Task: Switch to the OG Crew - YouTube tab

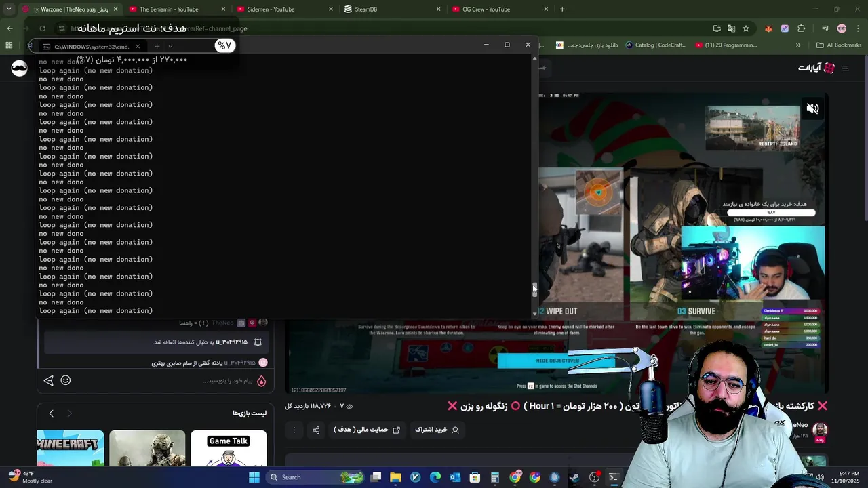Action: click(500, 9)
